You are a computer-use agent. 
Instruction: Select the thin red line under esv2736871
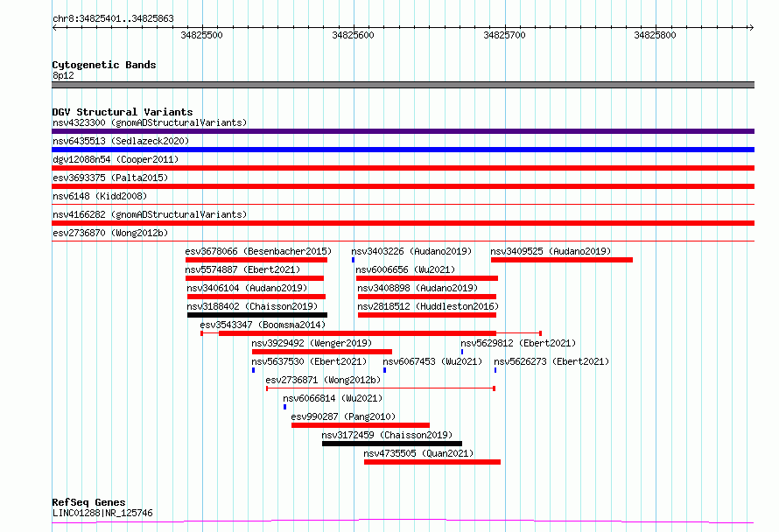click(381, 388)
